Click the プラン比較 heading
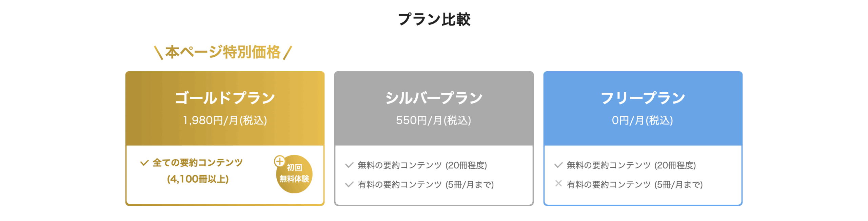Viewport: 868px width, 221px height. [x=434, y=19]
